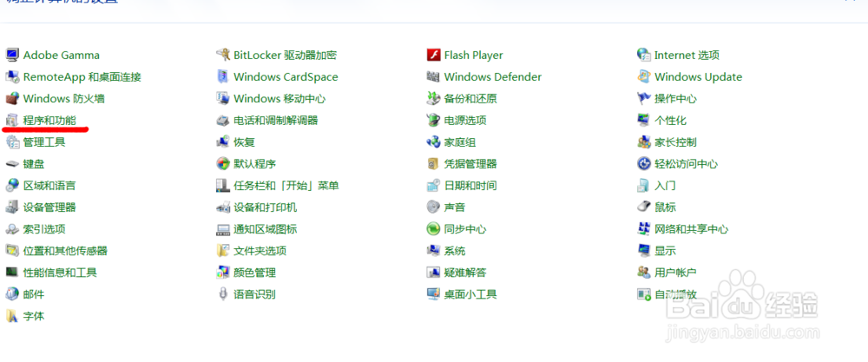Open the 显示 link
868x362 pixels.
(x=665, y=251)
